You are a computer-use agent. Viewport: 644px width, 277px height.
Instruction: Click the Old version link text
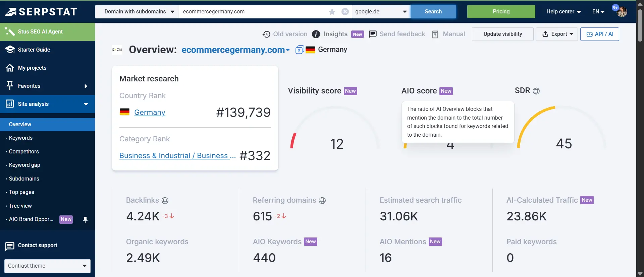(290, 34)
